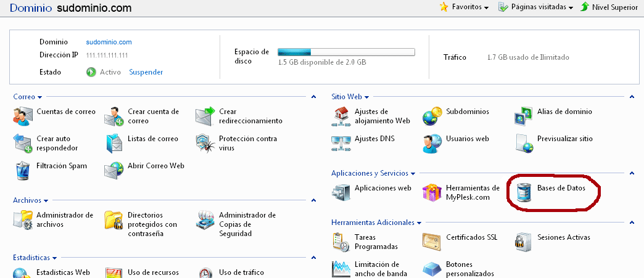This screenshot has height=278, width=644.
Task: Click the Protección contra virus icon
Action: [205, 143]
